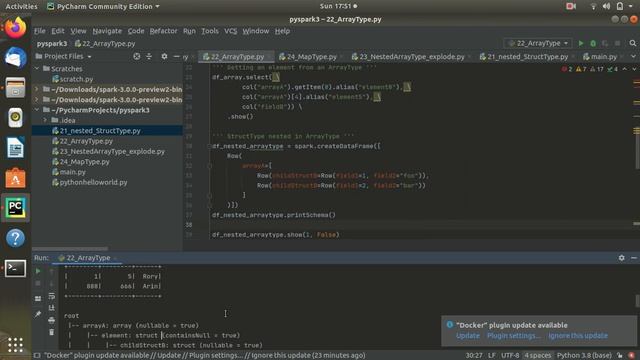The image size is (640, 360).
Task: Pin the Run tab
Action: click(x=38, y=314)
